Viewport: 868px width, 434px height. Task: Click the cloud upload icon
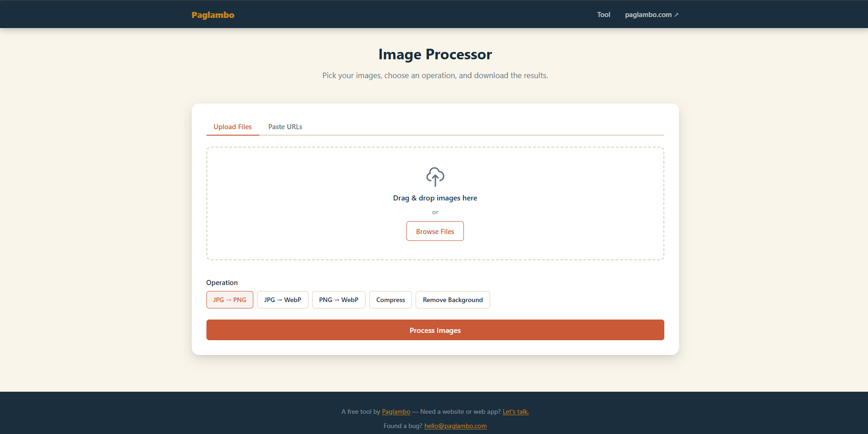pos(435,177)
